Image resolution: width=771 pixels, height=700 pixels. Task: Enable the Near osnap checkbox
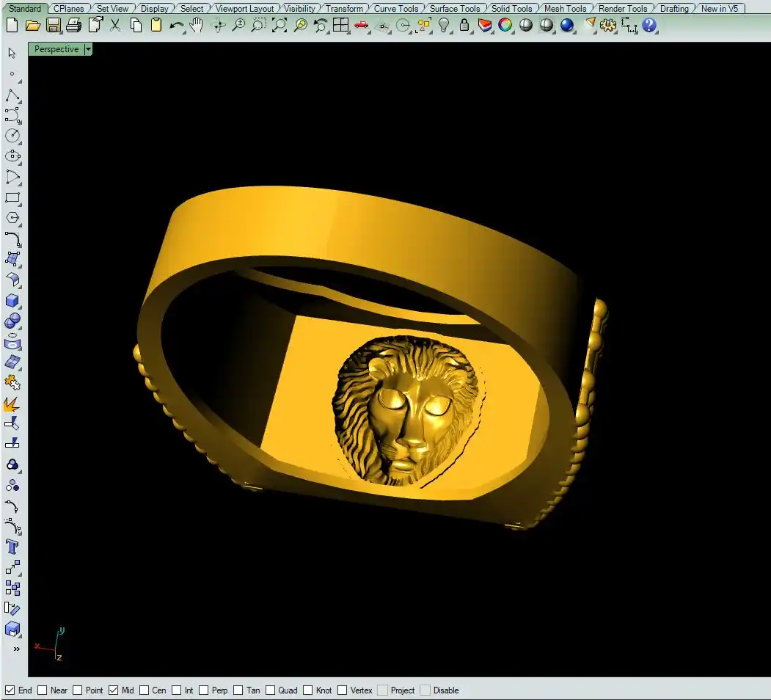[x=43, y=690]
